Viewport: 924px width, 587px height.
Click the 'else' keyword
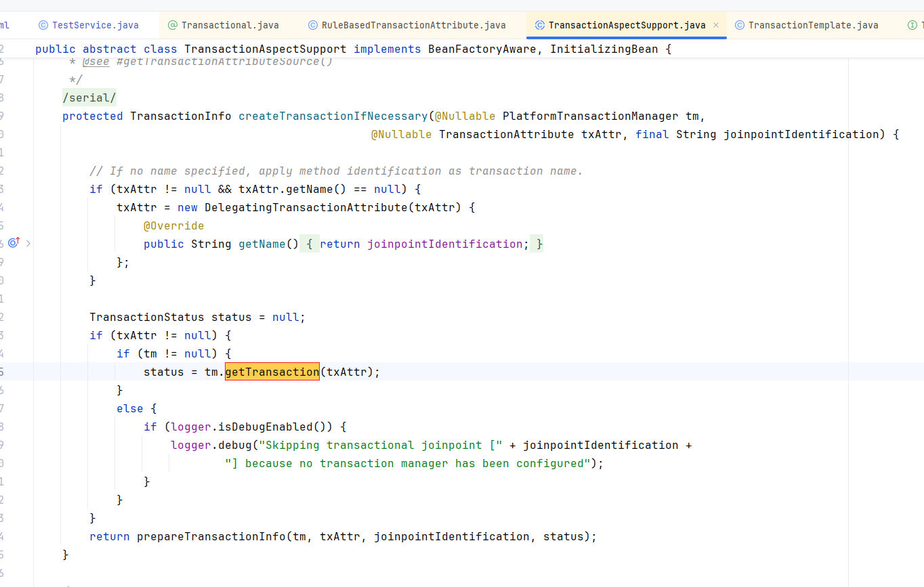click(129, 408)
